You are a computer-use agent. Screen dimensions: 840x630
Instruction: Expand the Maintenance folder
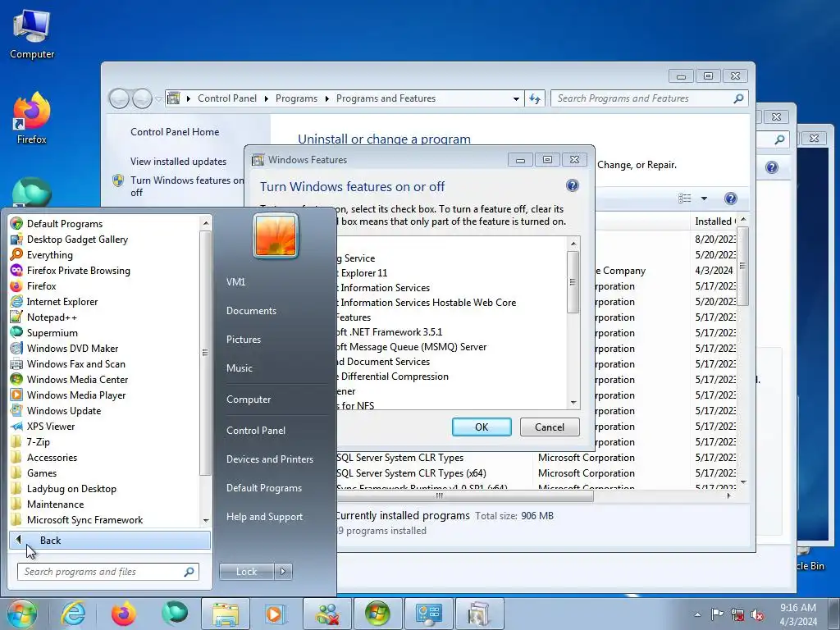coord(47,504)
